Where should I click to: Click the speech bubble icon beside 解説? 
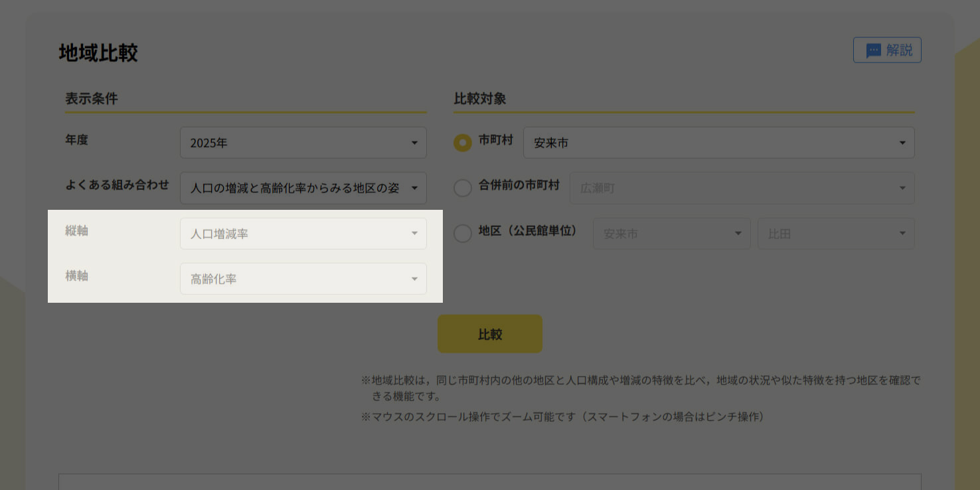tap(873, 50)
